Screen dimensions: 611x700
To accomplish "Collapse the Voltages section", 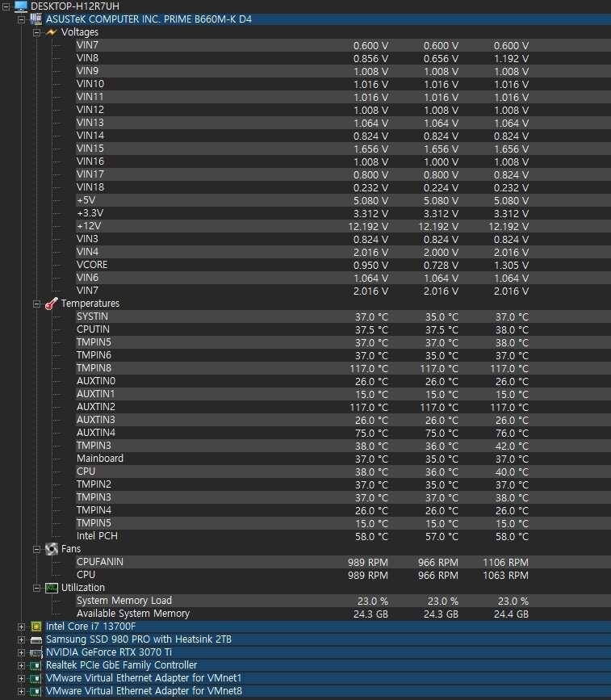I will click(x=36, y=32).
